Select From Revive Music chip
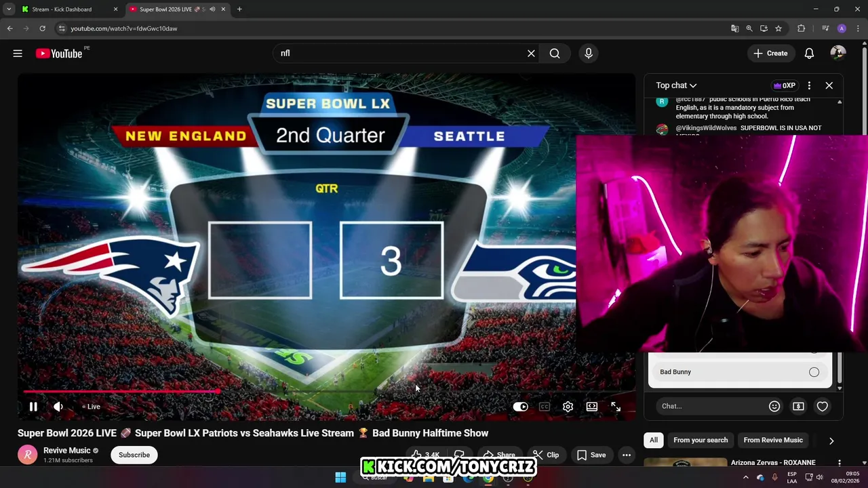 [x=773, y=440]
